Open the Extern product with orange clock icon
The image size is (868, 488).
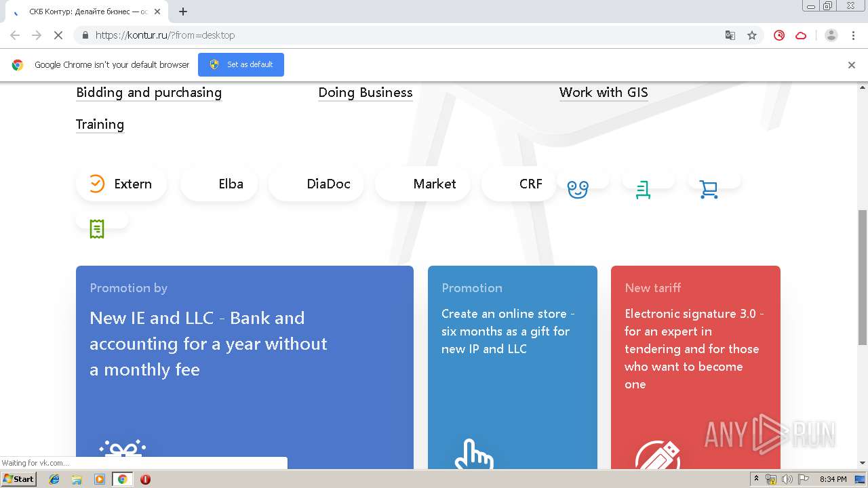[x=121, y=184]
